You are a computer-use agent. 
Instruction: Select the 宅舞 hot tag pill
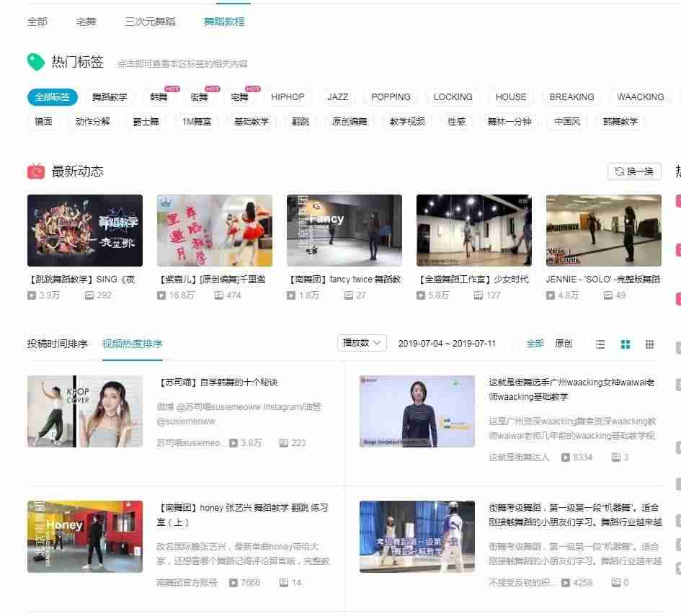point(239,97)
